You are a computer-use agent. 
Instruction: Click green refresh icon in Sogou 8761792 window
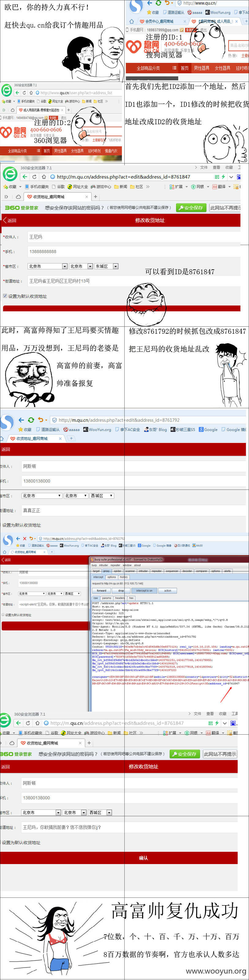[x=31, y=420]
